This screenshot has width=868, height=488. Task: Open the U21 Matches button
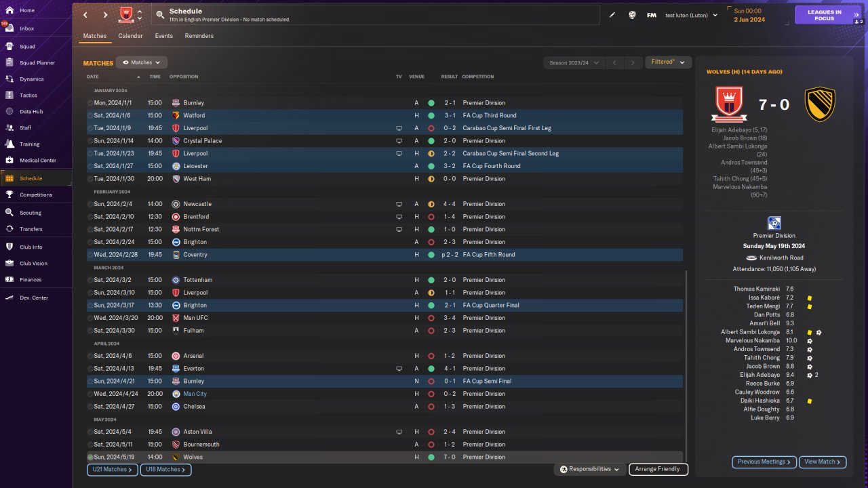pyautogui.click(x=113, y=469)
